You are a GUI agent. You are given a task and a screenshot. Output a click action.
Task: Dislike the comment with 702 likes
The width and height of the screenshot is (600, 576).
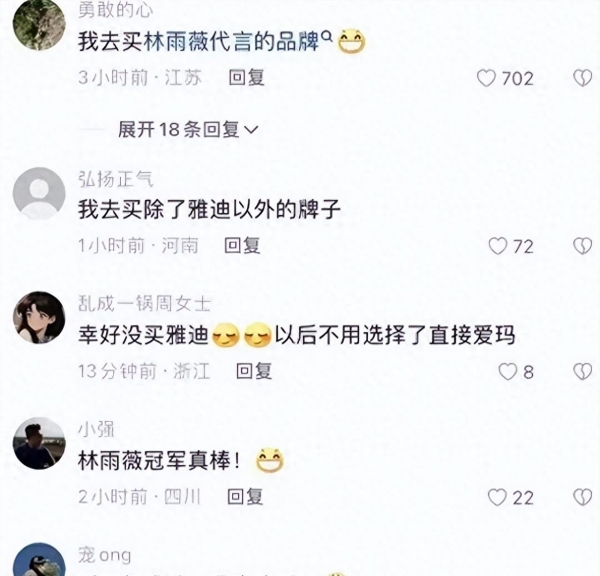(x=582, y=78)
